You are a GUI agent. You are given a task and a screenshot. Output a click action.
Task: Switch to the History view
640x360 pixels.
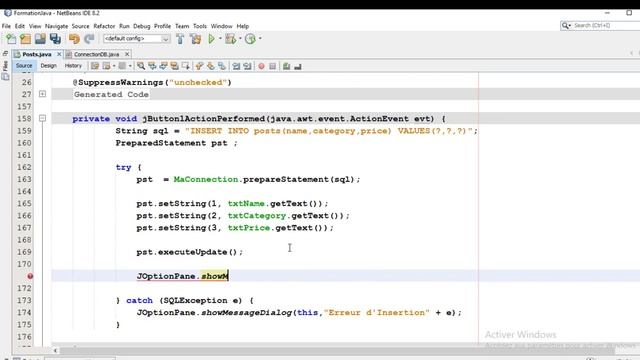[x=73, y=66]
